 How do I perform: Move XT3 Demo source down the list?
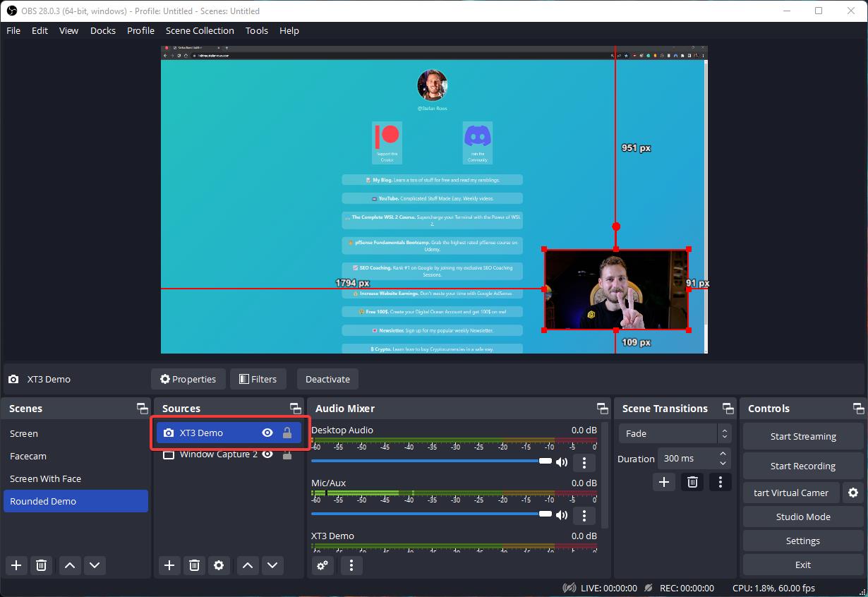[272, 565]
